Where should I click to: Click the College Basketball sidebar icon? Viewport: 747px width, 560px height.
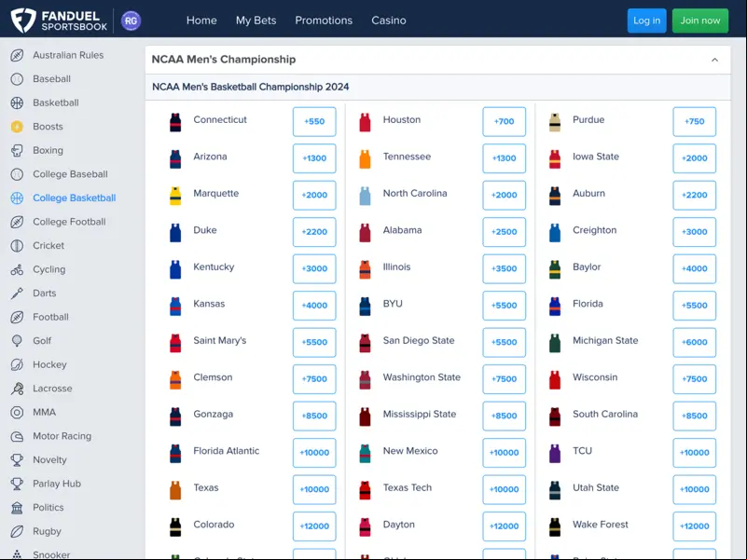(17, 198)
